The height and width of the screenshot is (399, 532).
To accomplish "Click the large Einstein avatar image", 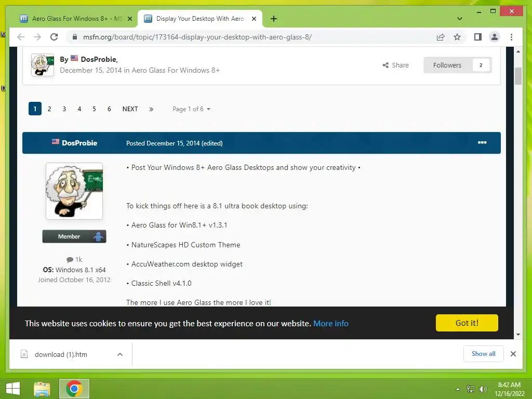I will click(74, 191).
